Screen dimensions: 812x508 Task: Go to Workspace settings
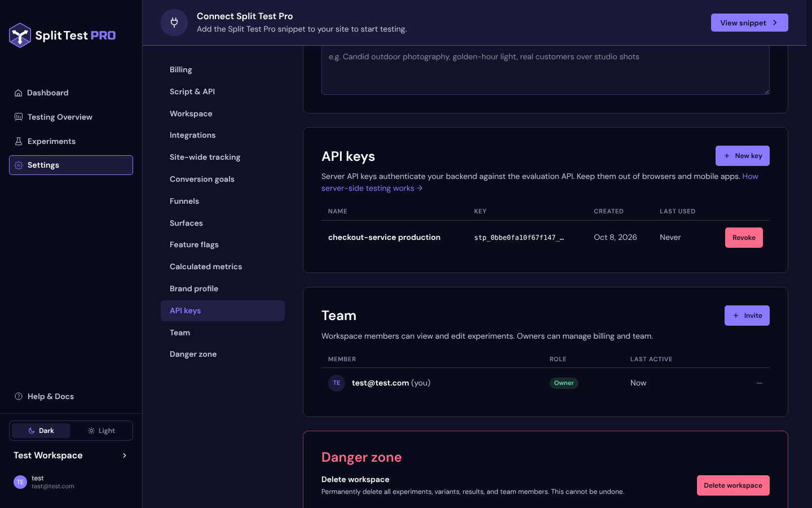click(223, 113)
